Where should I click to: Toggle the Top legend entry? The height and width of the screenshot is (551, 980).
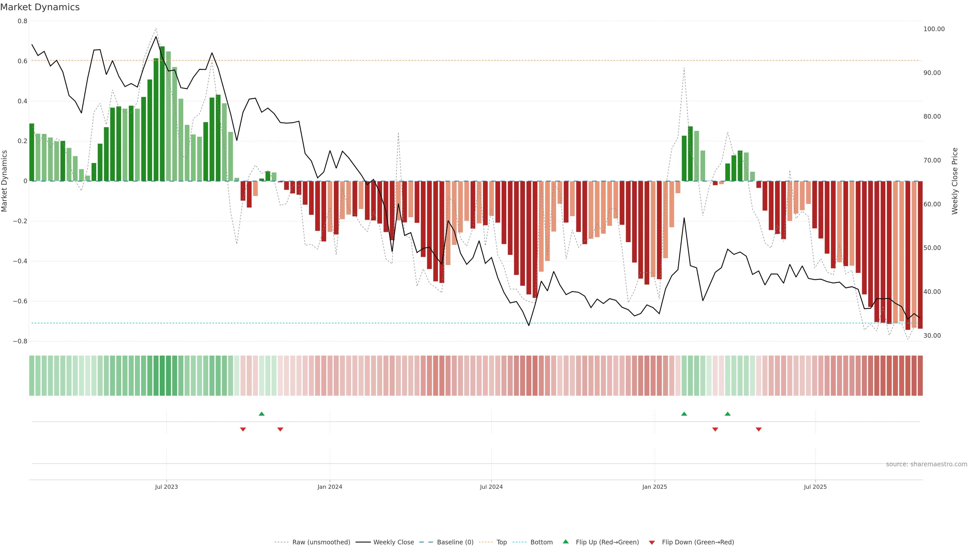[x=501, y=542]
